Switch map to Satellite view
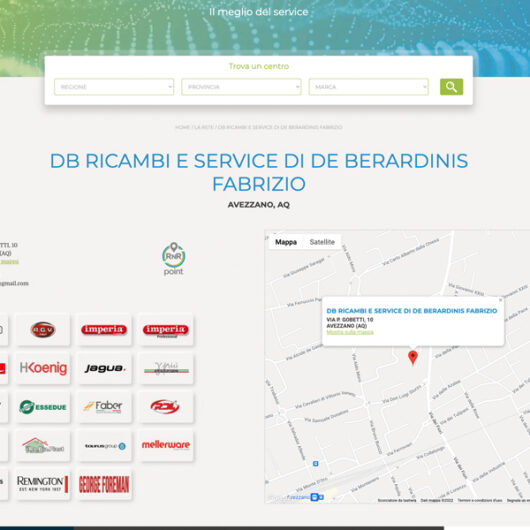The image size is (530, 530). click(322, 242)
